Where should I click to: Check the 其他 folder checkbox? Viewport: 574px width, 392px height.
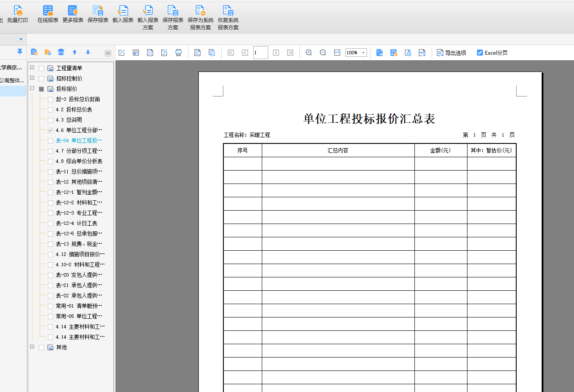point(41,347)
